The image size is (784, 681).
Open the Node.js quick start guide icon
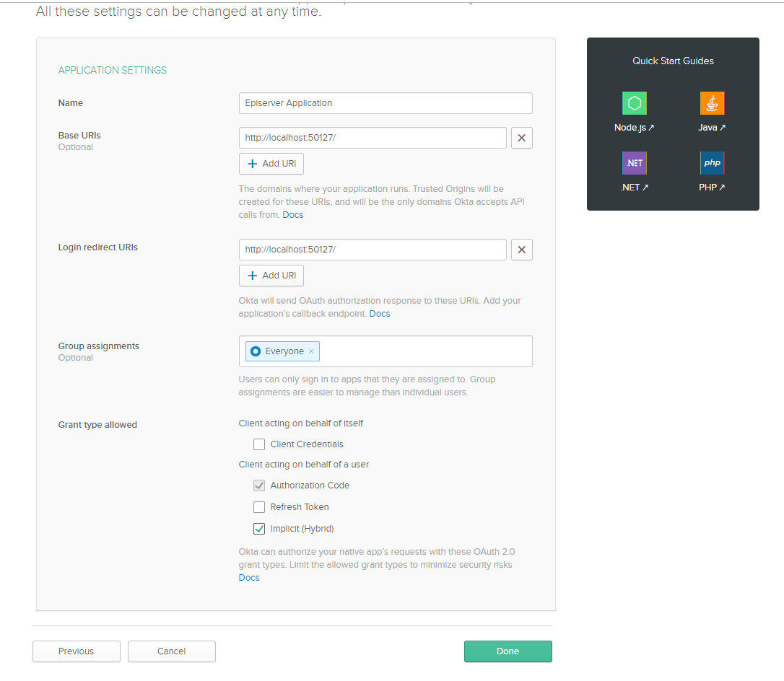click(x=634, y=103)
